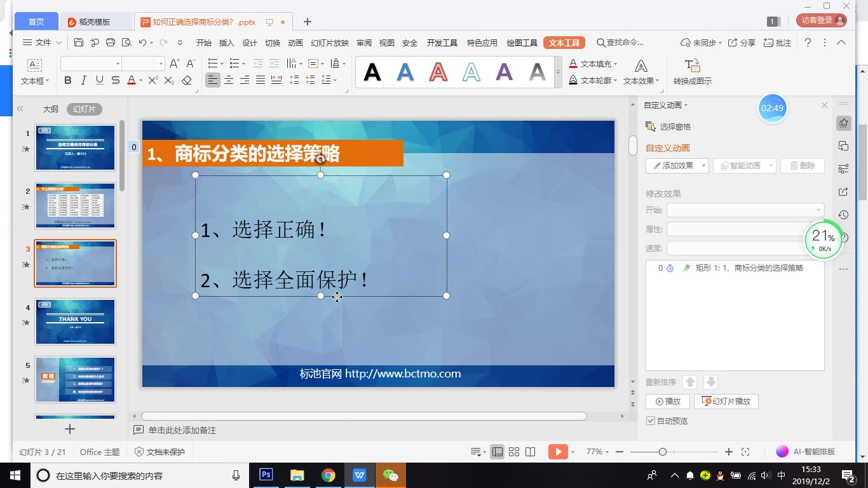Screen dimensions: 868x488
Task: Toggle reading view in the status bar
Action: [531, 451]
